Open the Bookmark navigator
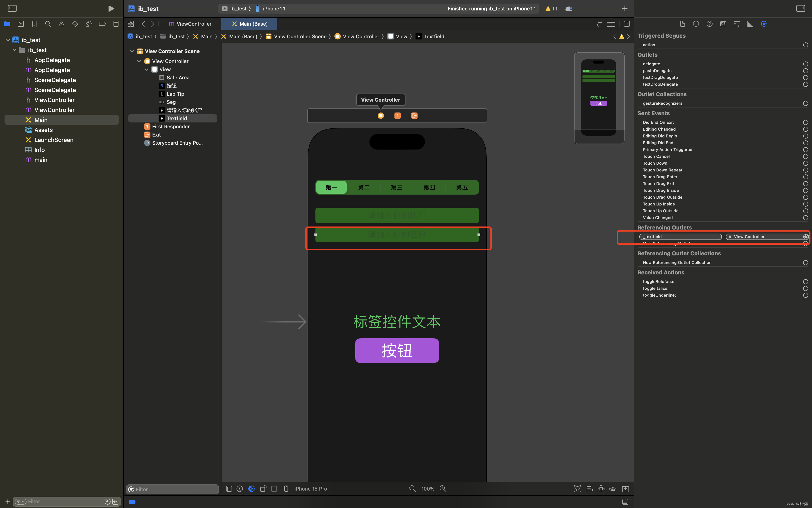This screenshot has height=508, width=812. point(34,24)
